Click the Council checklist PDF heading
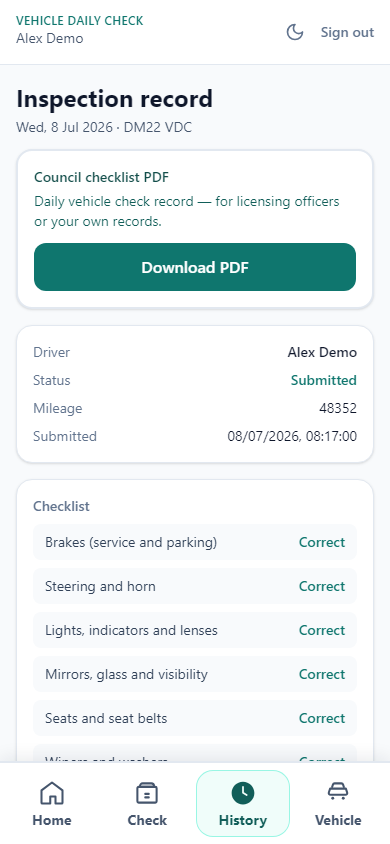The height and width of the screenshot is (844, 390). coord(102,178)
